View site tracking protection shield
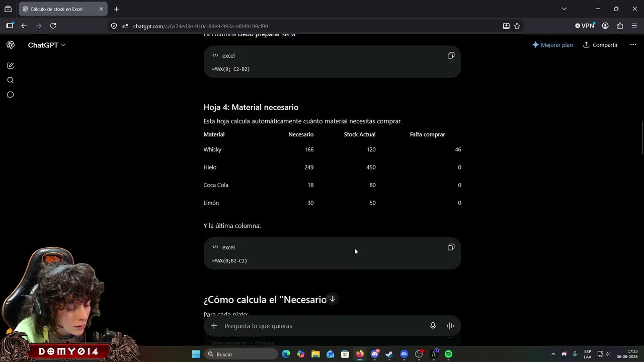The width and height of the screenshot is (644, 362). pyautogui.click(x=114, y=26)
